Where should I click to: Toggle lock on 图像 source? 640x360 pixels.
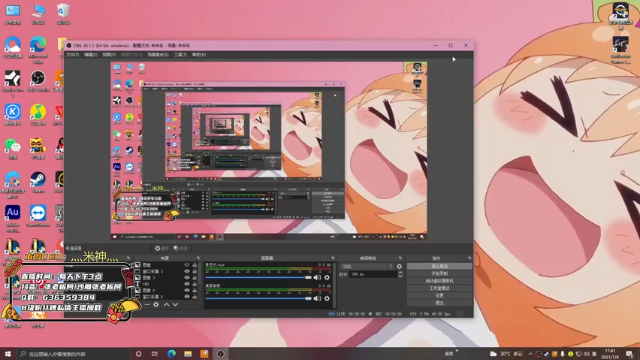pos(195,265)
